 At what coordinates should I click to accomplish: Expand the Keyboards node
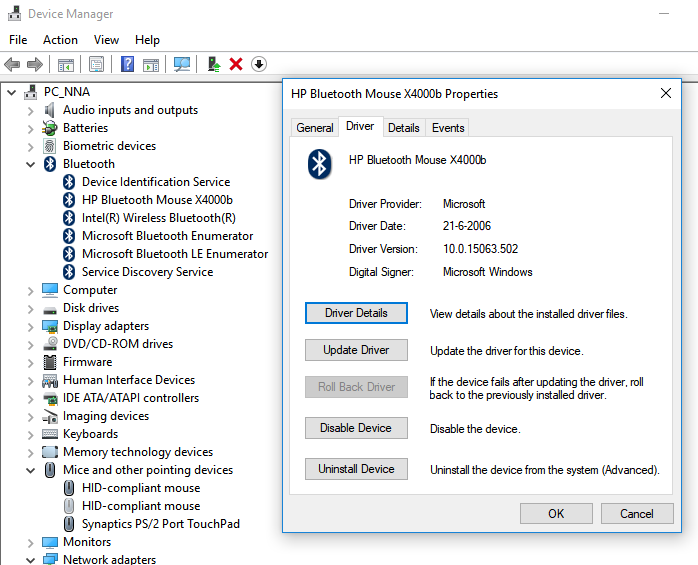(x=30, y=435)
